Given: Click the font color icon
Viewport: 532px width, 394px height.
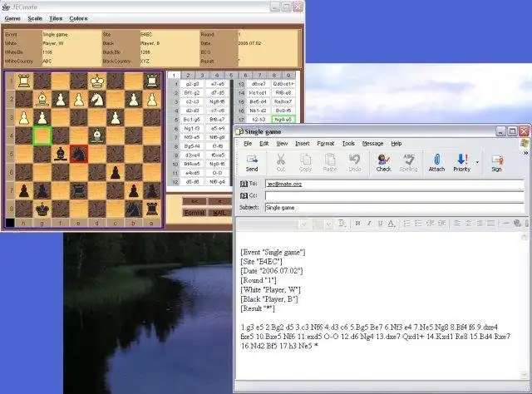Looking at the screenshot, I should tap(391, 224).
